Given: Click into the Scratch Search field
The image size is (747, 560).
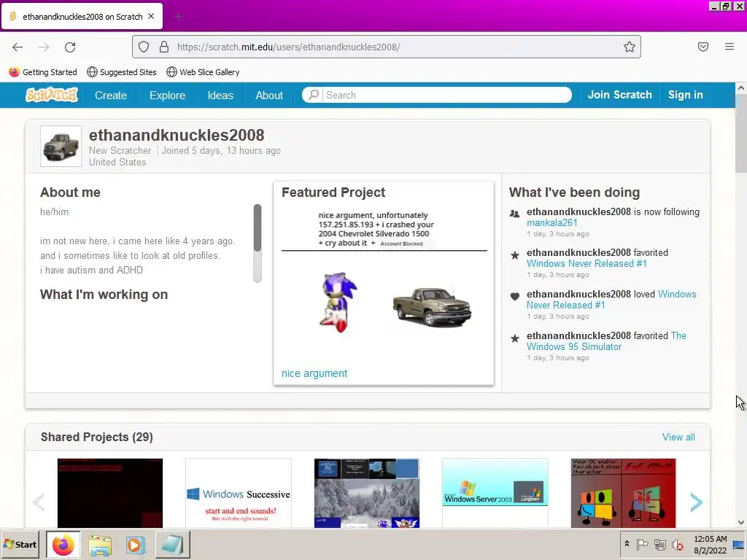Looking at the screenshot, I should (447, 95).
